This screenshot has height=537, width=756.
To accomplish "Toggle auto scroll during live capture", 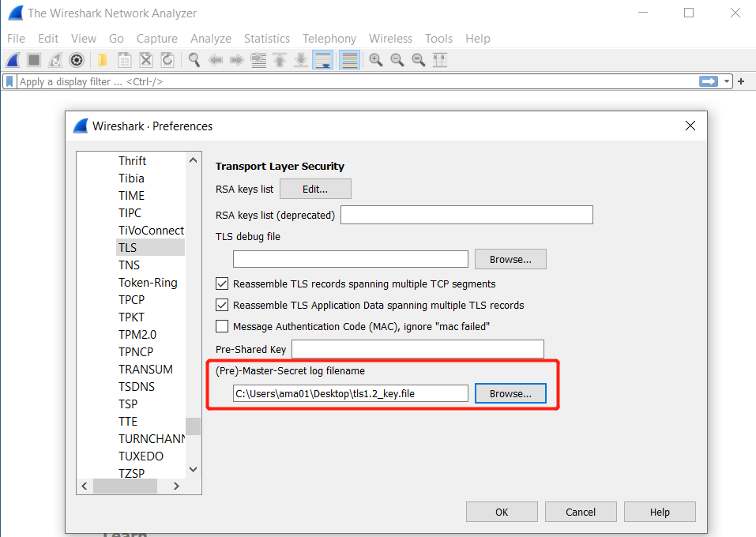I will click(x=322, y=60).
